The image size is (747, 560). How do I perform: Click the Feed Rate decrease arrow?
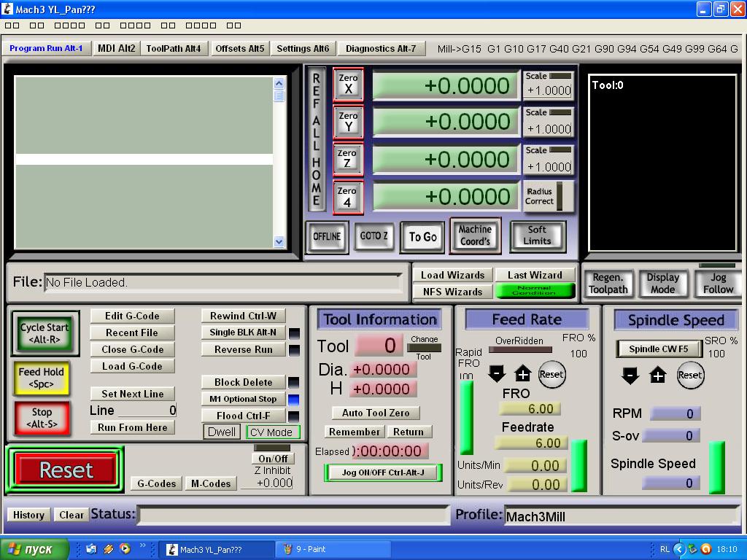[497, 374]
